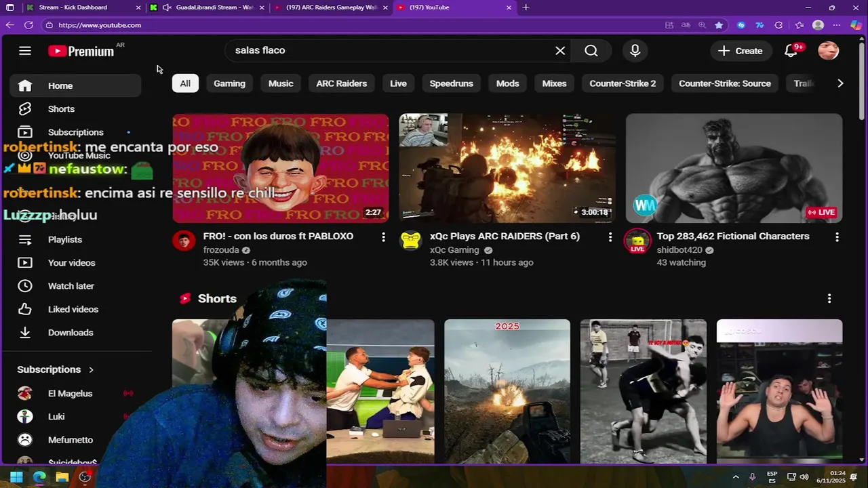Open Liked videos in the sidebar
The height and width of the screenshot is (488, 868).
pyautogui.click(x=75, y=309)
